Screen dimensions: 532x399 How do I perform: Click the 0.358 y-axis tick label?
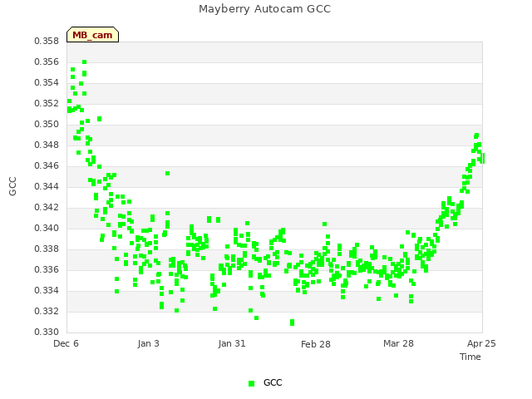point(47,41)
